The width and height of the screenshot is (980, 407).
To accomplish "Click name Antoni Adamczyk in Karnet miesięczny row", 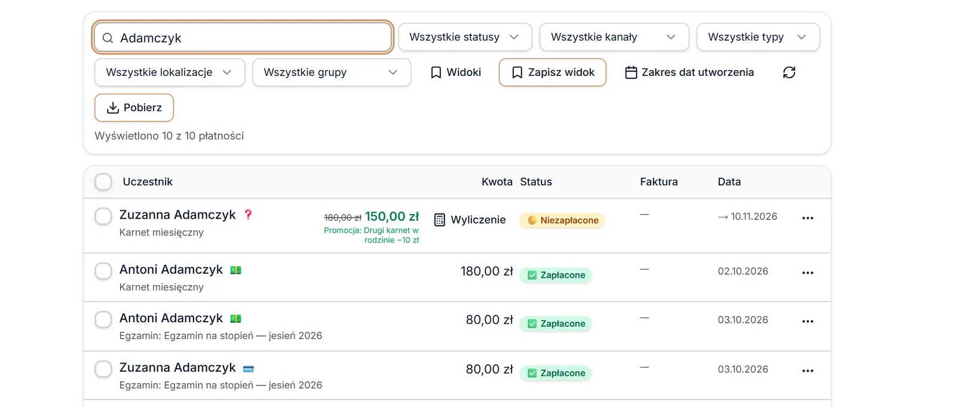I will pos(171,270).
